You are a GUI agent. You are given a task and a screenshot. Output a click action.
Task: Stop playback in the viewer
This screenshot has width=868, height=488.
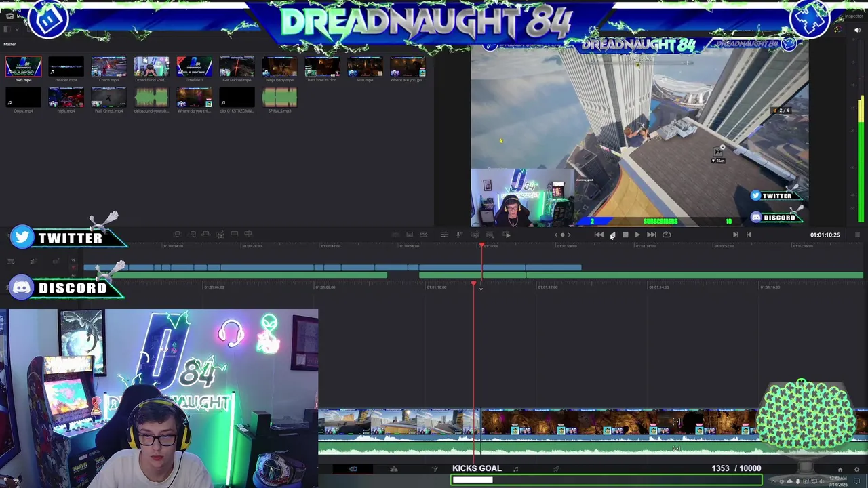625,235
